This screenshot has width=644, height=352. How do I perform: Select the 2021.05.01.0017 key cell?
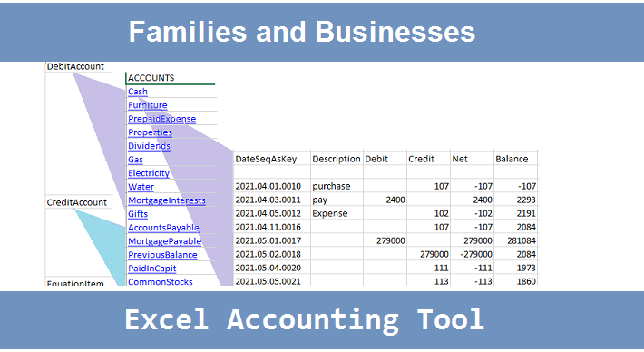click(x=272, y=240)
